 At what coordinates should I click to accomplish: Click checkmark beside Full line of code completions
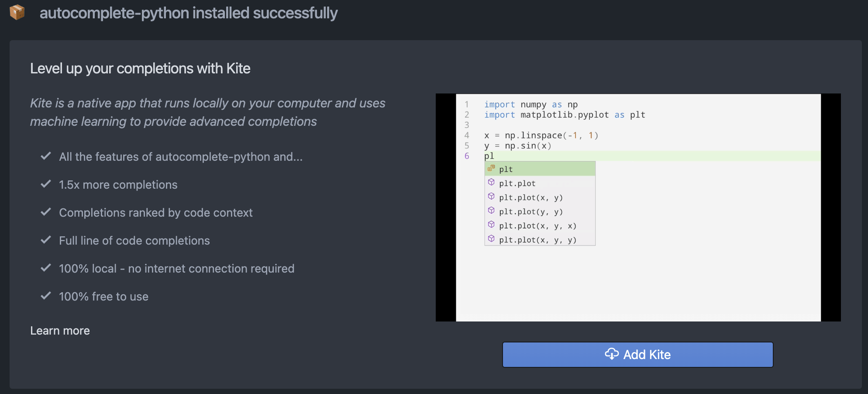(46, 240)
